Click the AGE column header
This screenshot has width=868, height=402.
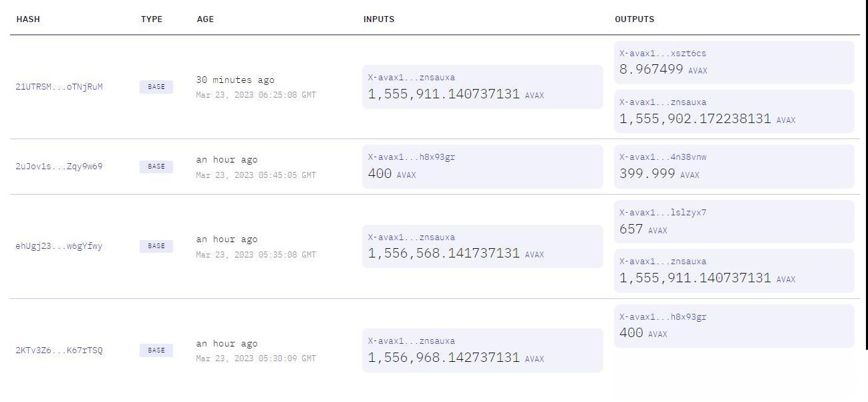click(205, 19)
